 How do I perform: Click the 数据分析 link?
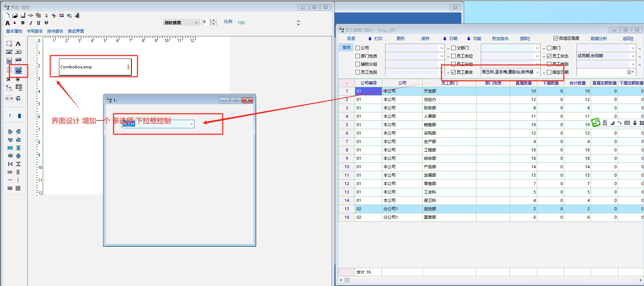tap(599, 39)
